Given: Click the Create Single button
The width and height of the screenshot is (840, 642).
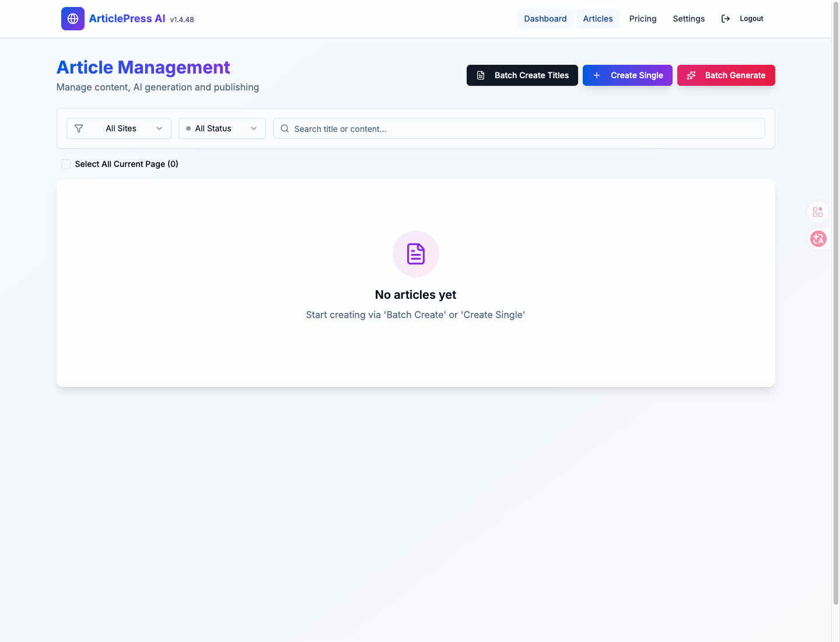Looking at the screenshot, I should coord(627,75).
